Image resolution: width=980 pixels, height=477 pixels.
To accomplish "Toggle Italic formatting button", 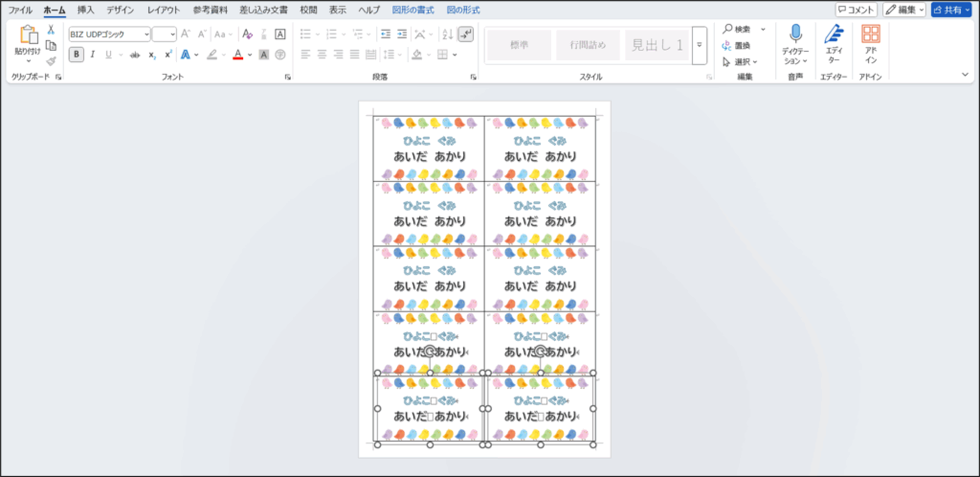I will pos(93,55).
